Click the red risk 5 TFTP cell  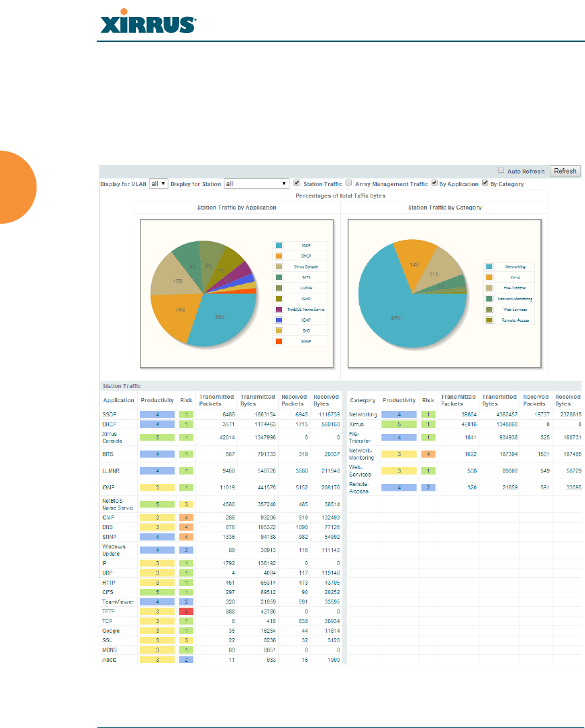pyautogui.click(x=187, y=612)
